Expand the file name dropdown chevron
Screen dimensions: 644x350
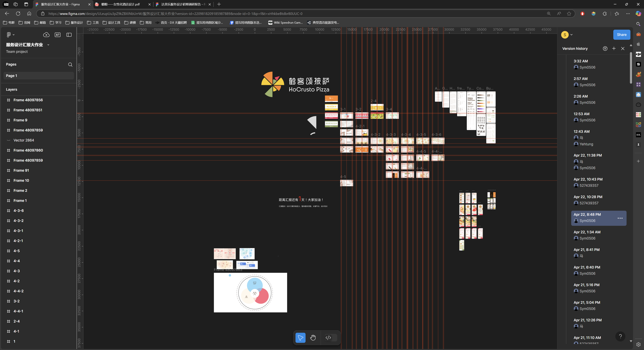pyautogui.click(x=48, y=45)
